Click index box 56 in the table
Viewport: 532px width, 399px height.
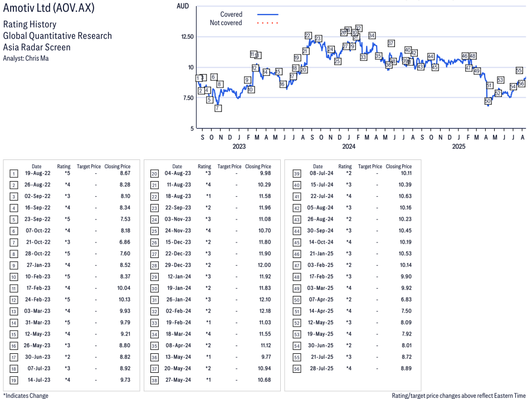pyautogui.click(x=297, y=369)
